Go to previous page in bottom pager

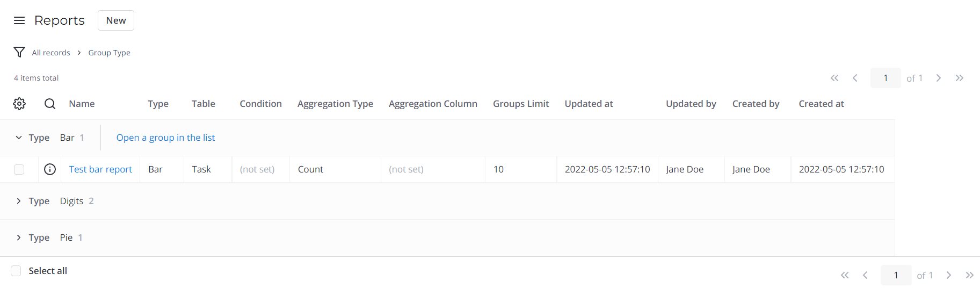[x=865, y=275]
